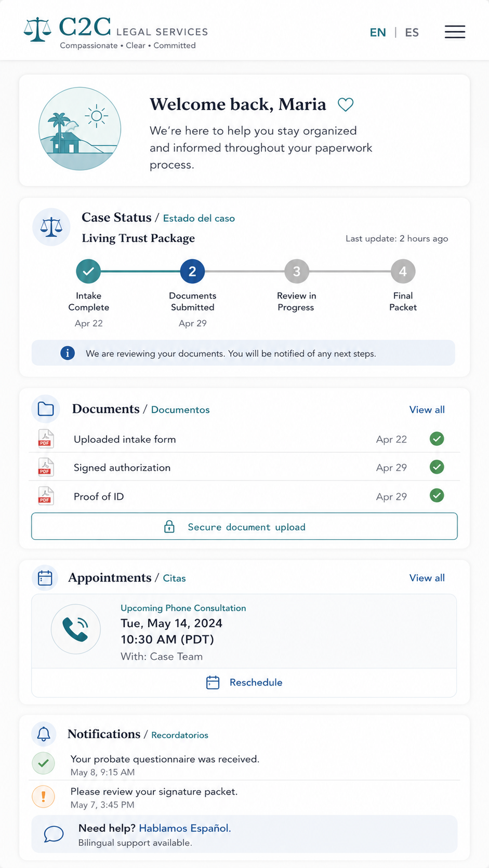Image resolution: width=489 pixels, height=868 pixels.
Task: Click the heart icon beside Welcome back
Action: click(x=346, y=104)
